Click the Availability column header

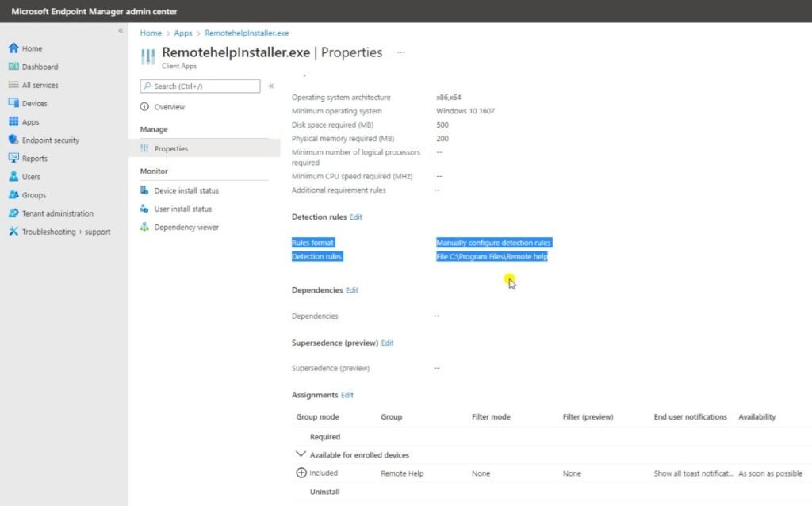click(x=757, y=417)
